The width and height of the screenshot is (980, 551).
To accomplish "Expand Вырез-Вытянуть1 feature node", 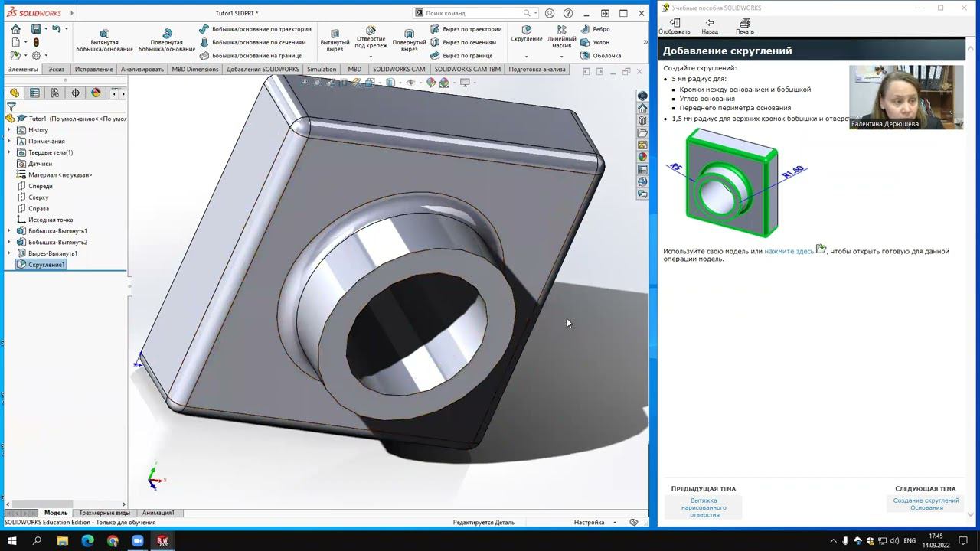I will 9,253.
